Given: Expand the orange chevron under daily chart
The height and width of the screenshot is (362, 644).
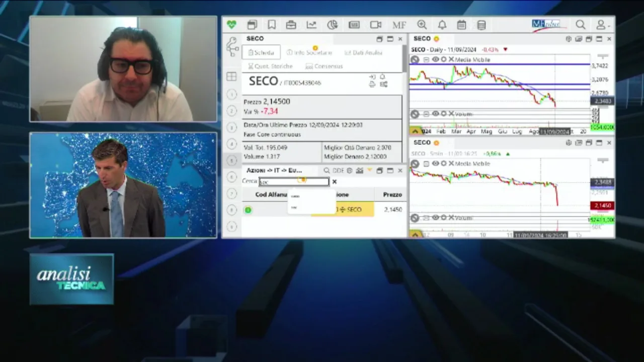Looking at the screenshot, I should tap(415, 131).
